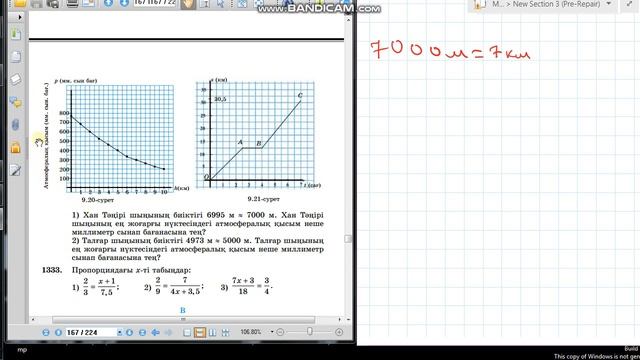Open the Layers panel in the sidebar
This screenshot has height=360, width=640.
pos(16,79)
